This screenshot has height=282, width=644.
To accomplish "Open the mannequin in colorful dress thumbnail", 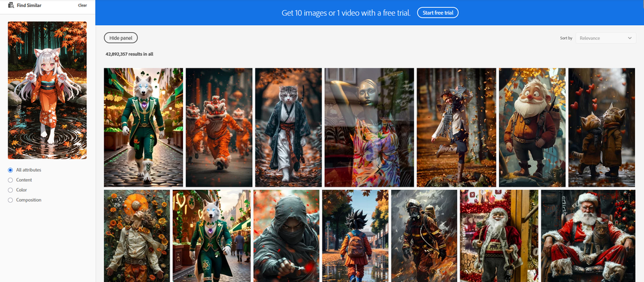I will pos(369,127).
